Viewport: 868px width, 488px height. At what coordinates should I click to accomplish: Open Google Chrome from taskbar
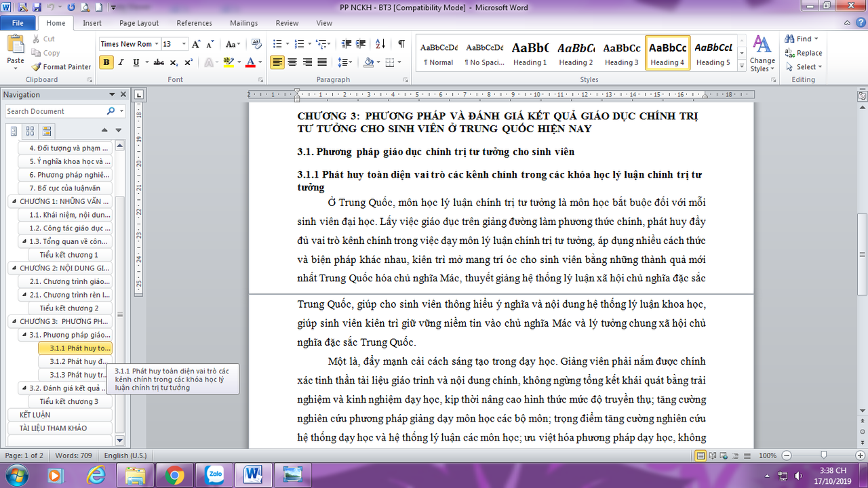coord(174,474)
